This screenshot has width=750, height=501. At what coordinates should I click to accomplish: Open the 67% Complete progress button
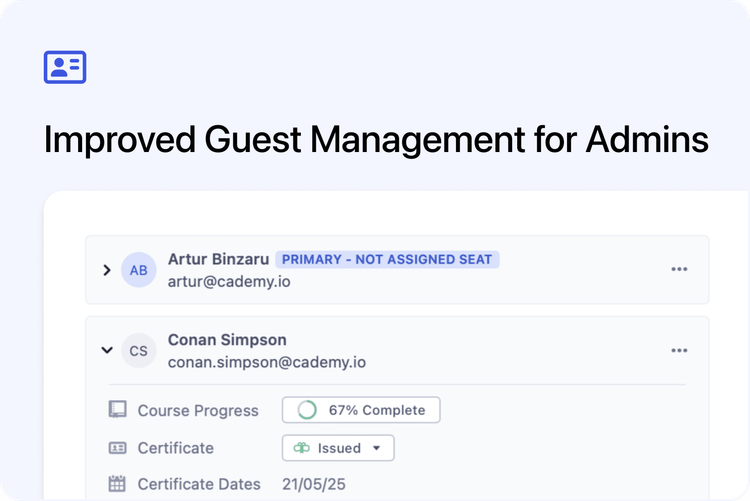pos(361,410)
